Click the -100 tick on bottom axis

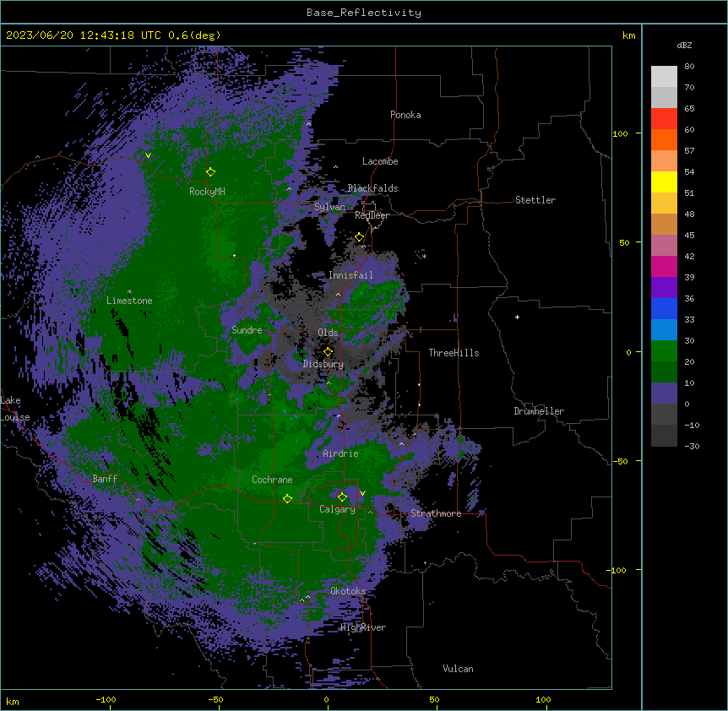coord(106,699)
